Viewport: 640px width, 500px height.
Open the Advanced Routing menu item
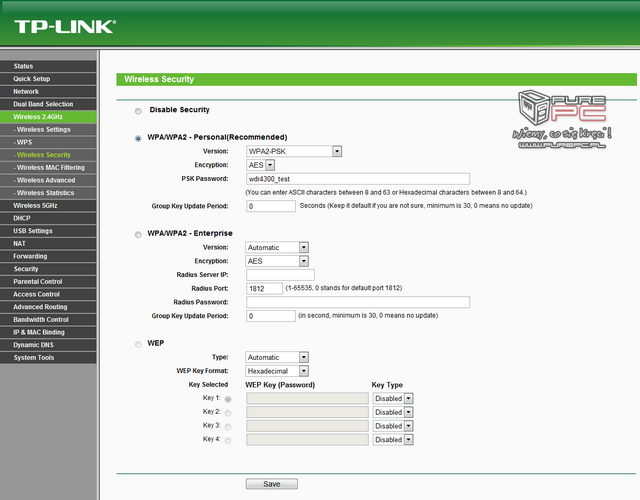coord(48,307)
